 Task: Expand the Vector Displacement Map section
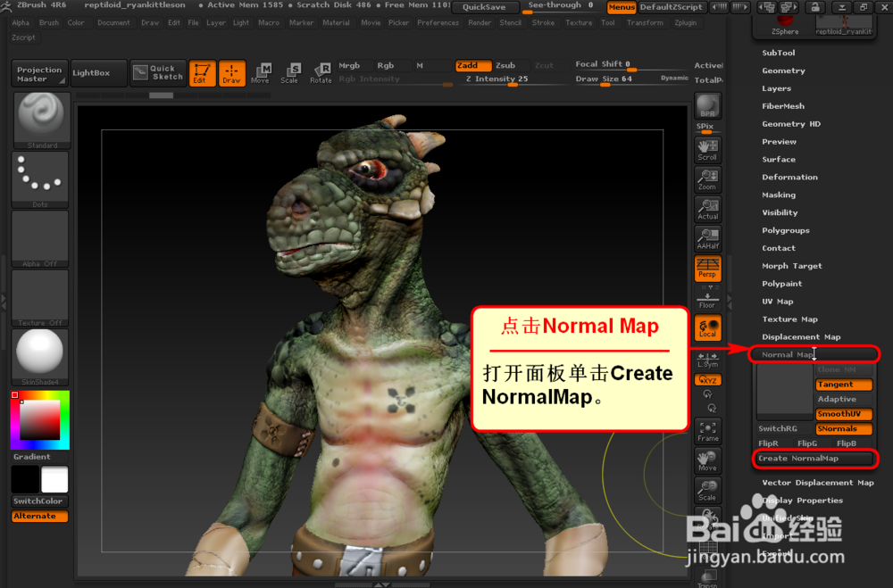point(818,483)
